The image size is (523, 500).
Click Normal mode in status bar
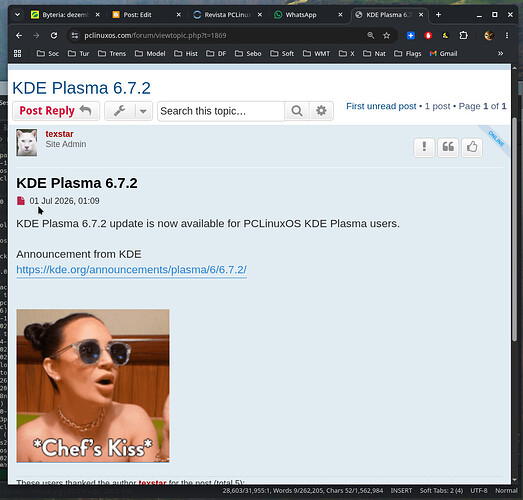coord(506,491)
